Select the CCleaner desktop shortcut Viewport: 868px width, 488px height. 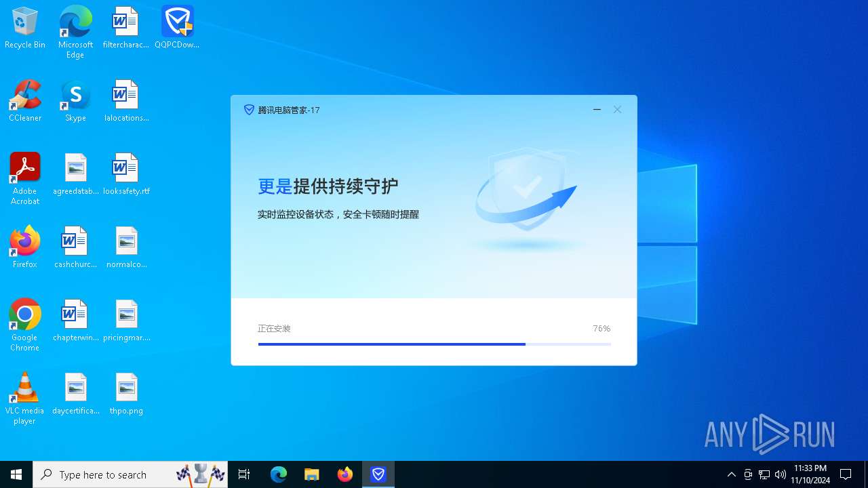click(25, 101)
